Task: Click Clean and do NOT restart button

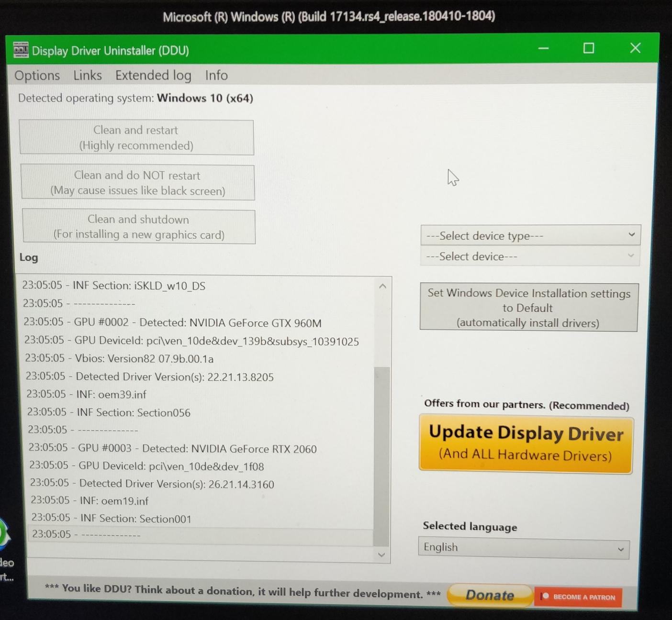Action: [x=138, y=182]
